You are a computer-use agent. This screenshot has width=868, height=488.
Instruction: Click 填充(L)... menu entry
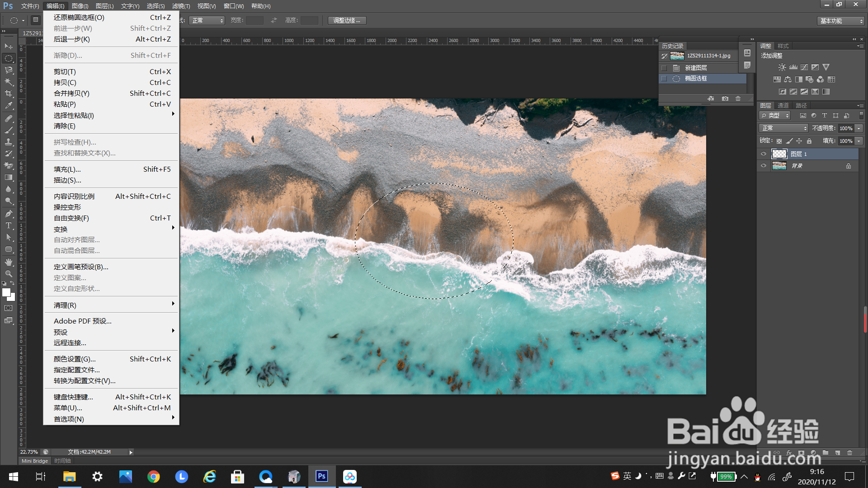click(x=67, y=169)
